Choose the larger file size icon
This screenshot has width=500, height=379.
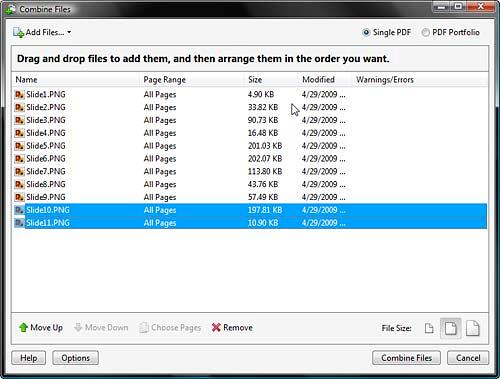(473, 328)
